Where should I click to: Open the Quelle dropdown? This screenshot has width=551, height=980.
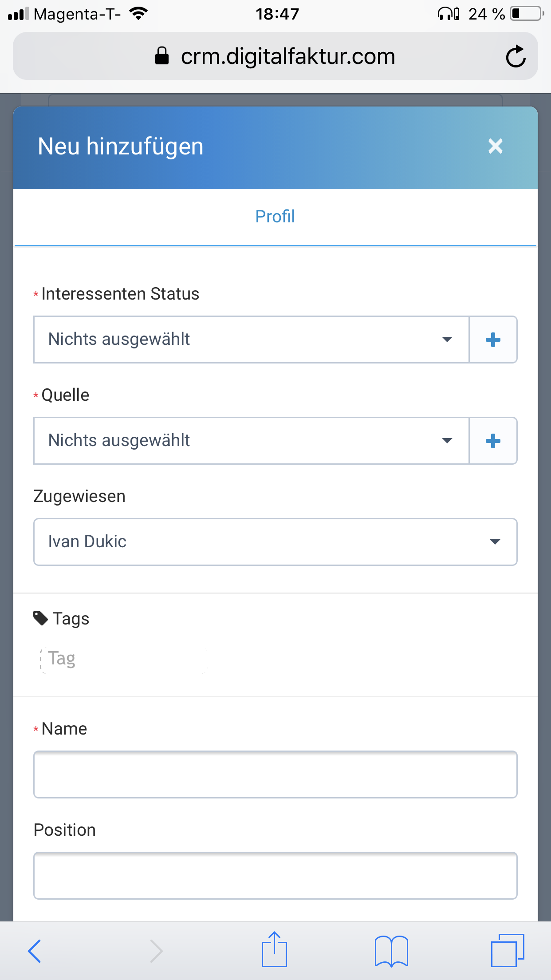[x=252, y=441]
